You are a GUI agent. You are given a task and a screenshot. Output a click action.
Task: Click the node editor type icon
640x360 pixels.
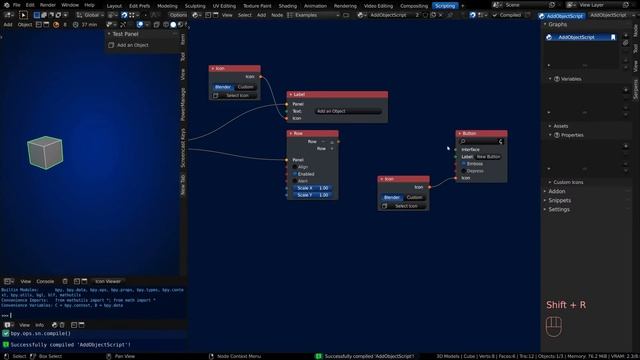click(196, 15)
